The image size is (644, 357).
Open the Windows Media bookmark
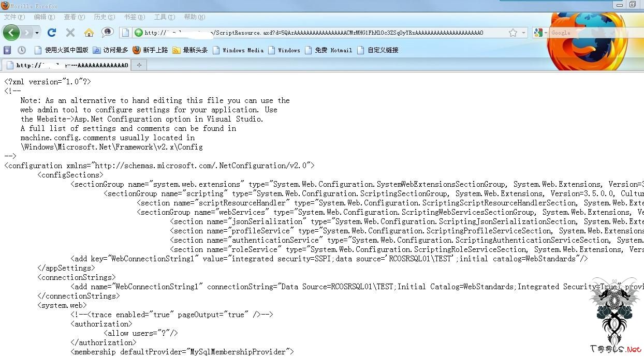[x=238, y=50]
